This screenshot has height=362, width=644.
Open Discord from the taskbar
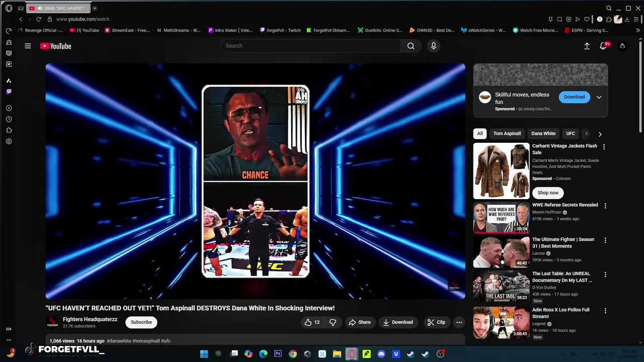(381, 354)
